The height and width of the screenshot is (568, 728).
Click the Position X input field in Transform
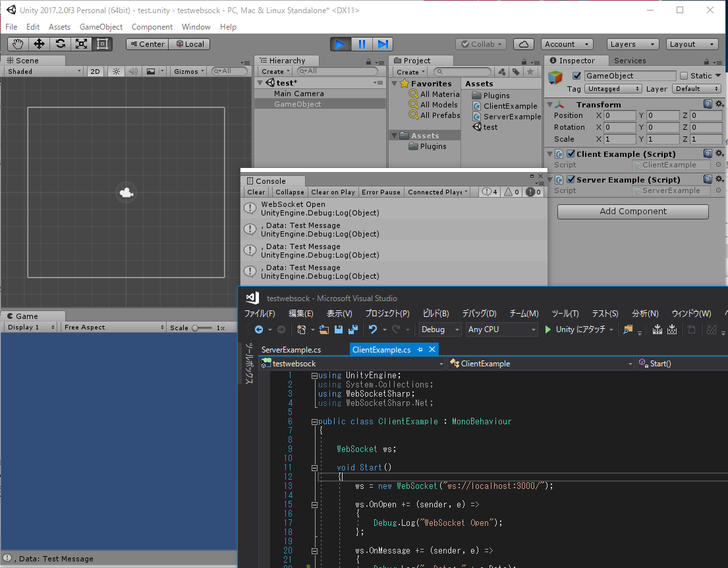(620, 115)
